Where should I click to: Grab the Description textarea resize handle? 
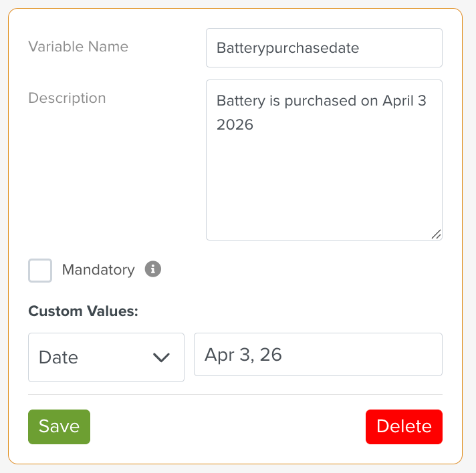click(436, 234)
